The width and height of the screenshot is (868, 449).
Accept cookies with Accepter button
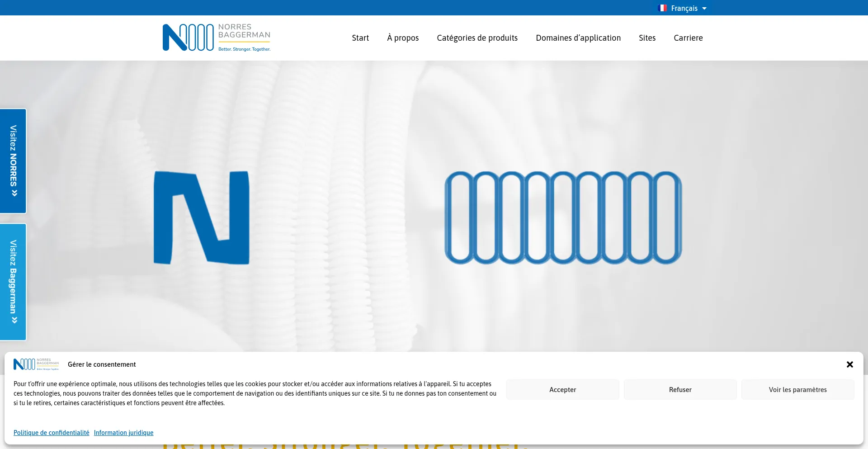click(562, 389)
